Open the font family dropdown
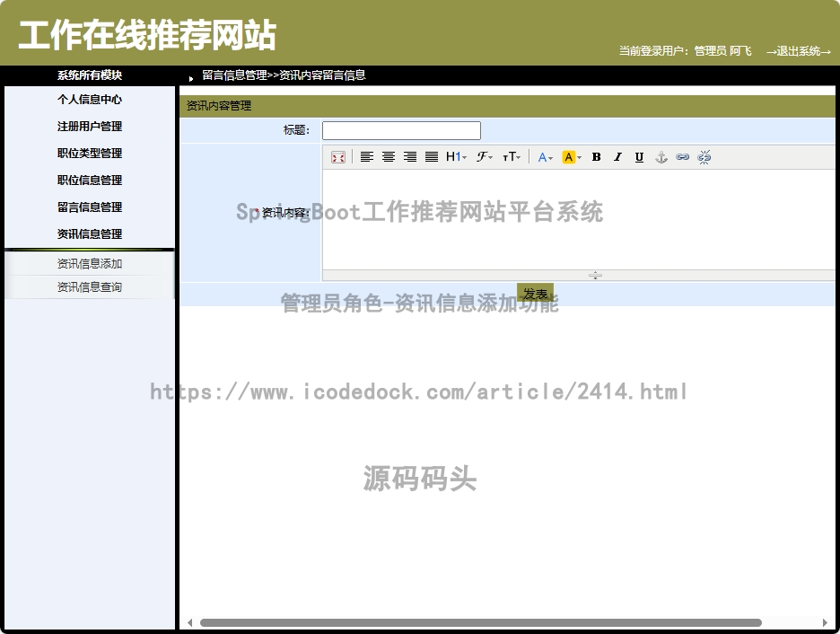This screenshot has width=840, height=634. point(485,157)
